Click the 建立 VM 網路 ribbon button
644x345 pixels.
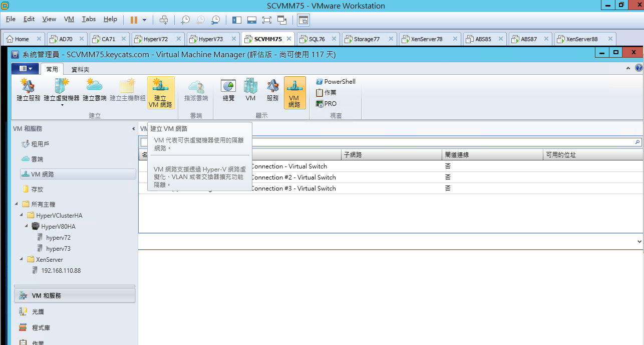(x=161, y=93)
